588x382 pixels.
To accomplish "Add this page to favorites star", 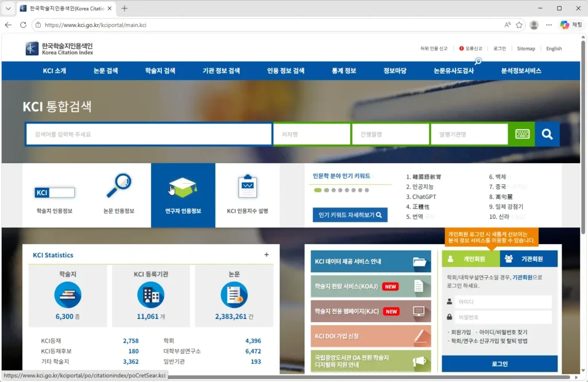I will click(519, 25).
